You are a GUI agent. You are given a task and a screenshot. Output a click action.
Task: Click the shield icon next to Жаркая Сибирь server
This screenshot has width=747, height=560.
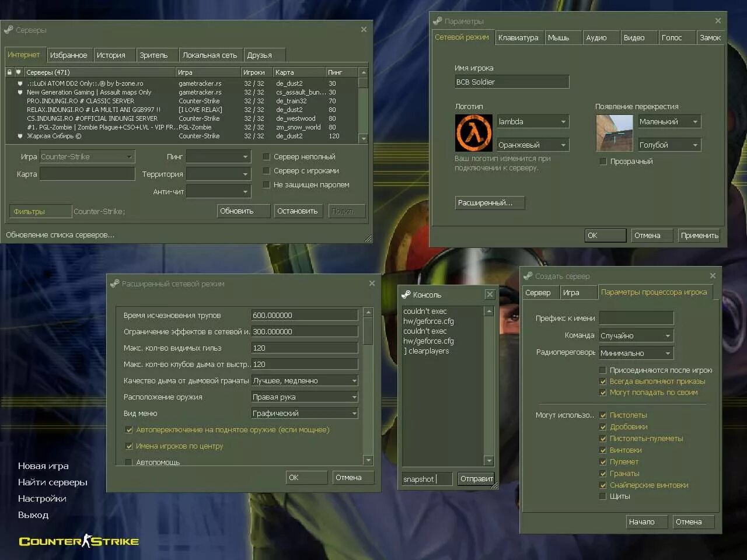[20, 136]
